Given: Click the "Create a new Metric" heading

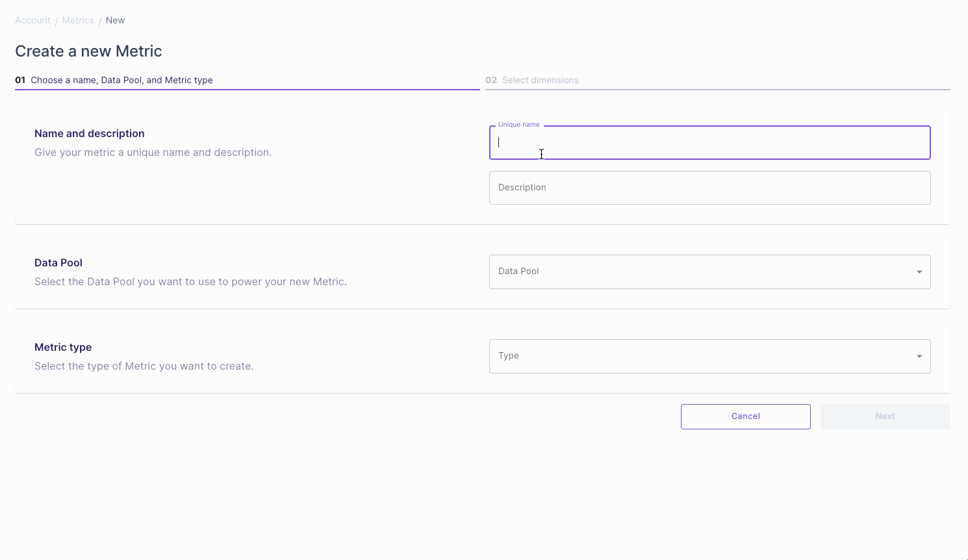Looking at the screenshot, I should click(x=88, y=51).
